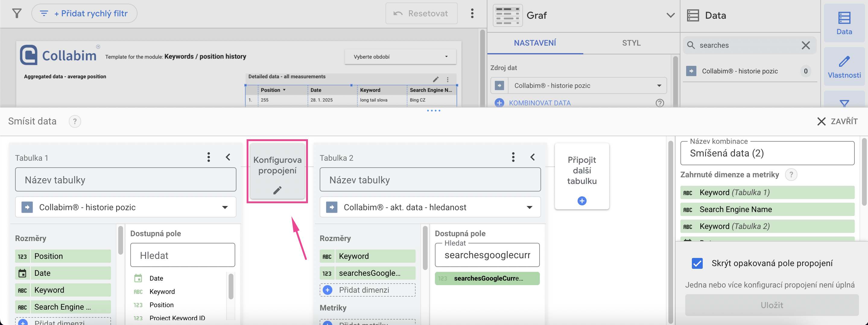The height and width of the screenshot is (325, 868).
Task: Click the plus icon to join another table
Action: [581, 201]
